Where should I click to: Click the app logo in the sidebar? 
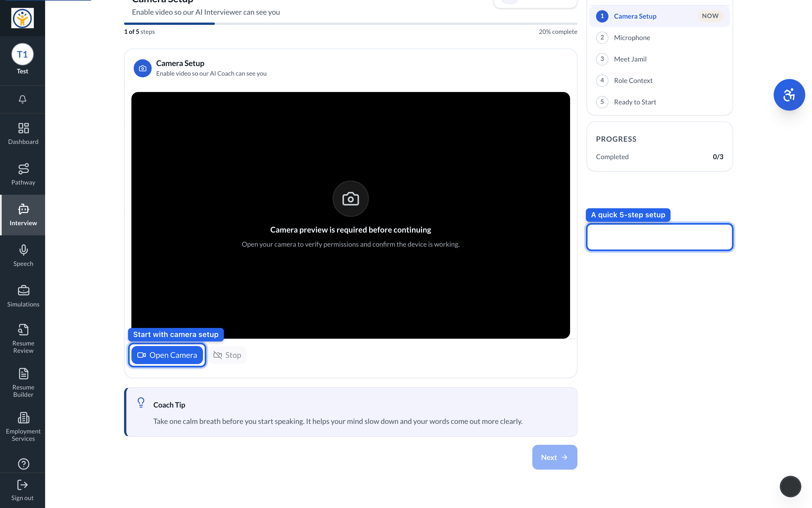tap(23, 18)
